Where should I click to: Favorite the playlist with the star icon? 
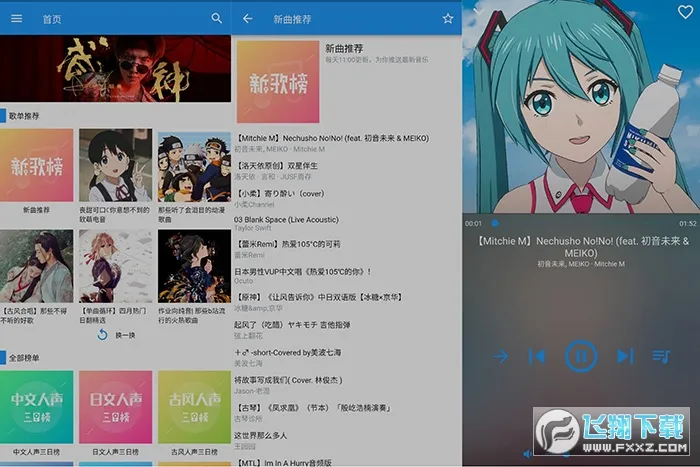447,18
